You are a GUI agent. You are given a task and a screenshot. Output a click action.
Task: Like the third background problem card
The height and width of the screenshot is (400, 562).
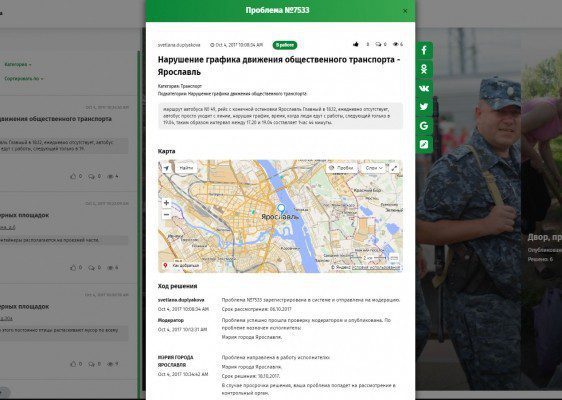73,364
